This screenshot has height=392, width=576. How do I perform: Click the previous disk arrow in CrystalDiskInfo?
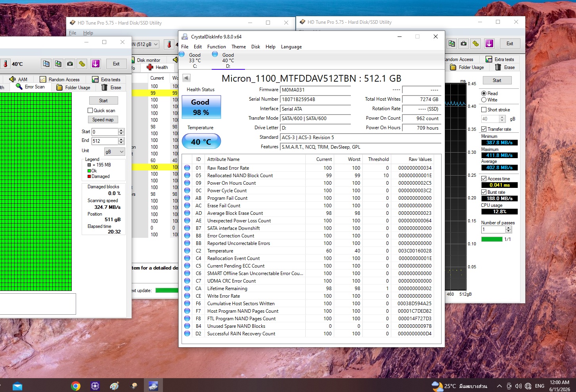(x=186, y=78)
